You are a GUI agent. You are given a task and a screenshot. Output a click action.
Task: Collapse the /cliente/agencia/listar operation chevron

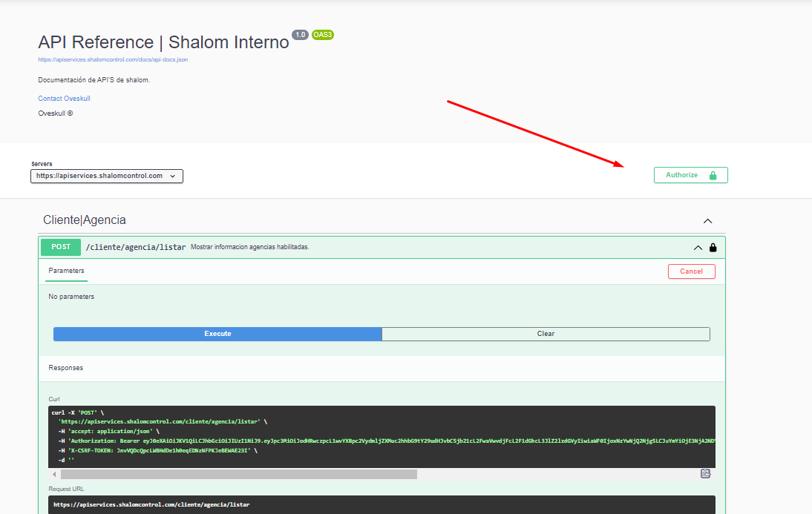(697, 248)
